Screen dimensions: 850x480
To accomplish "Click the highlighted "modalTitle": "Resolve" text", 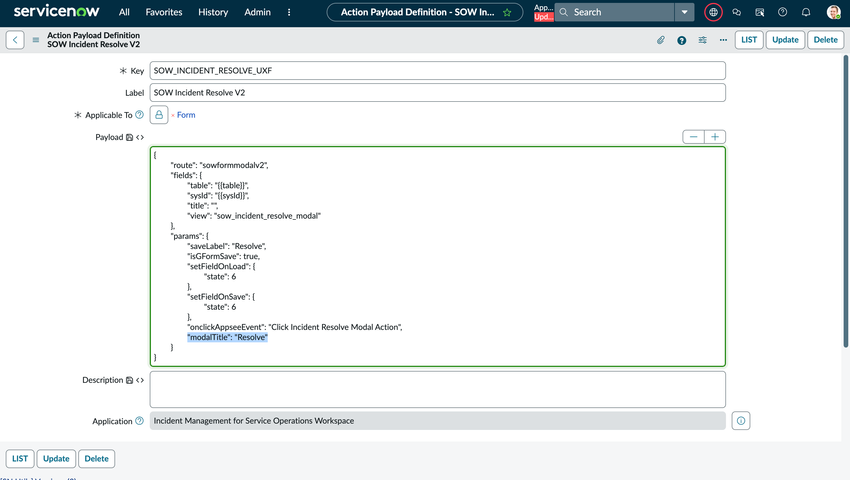I will 228,337.
